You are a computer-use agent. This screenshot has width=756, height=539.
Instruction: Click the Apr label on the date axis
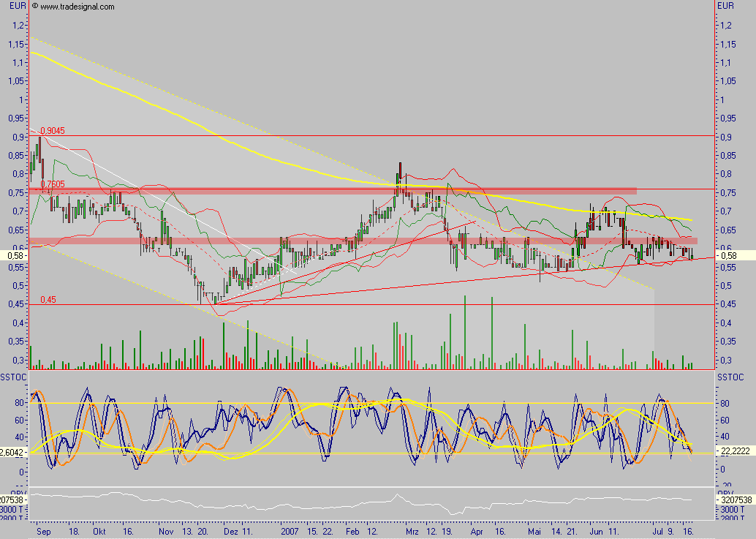point(477,531)
